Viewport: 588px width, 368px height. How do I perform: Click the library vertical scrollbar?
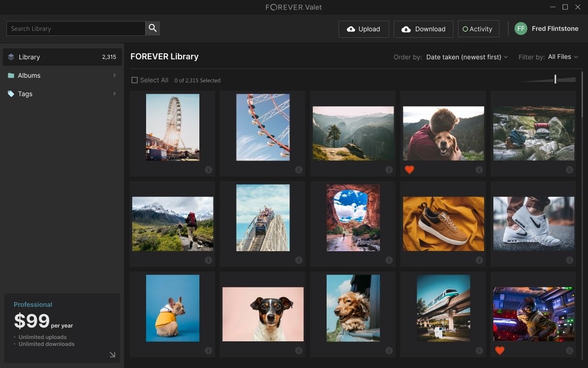click(582, 94)
